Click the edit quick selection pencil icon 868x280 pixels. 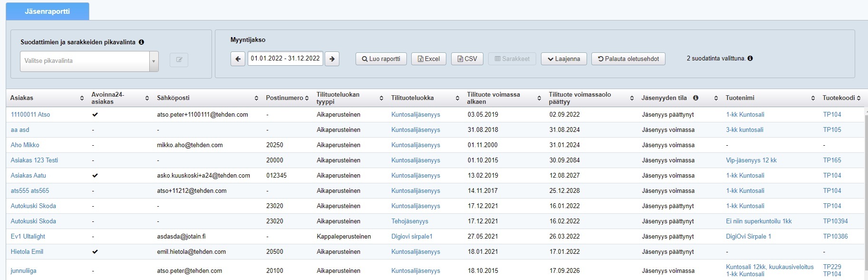point(179,60)
